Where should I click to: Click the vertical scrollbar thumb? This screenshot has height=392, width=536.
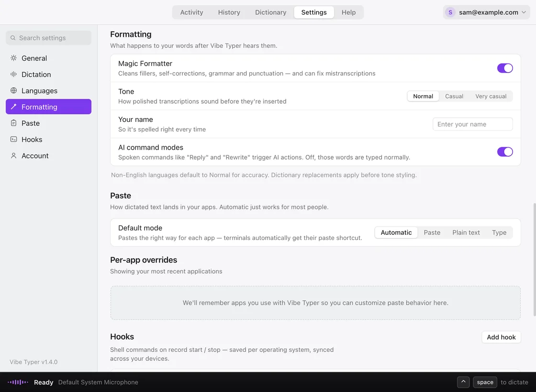[534, 260]
